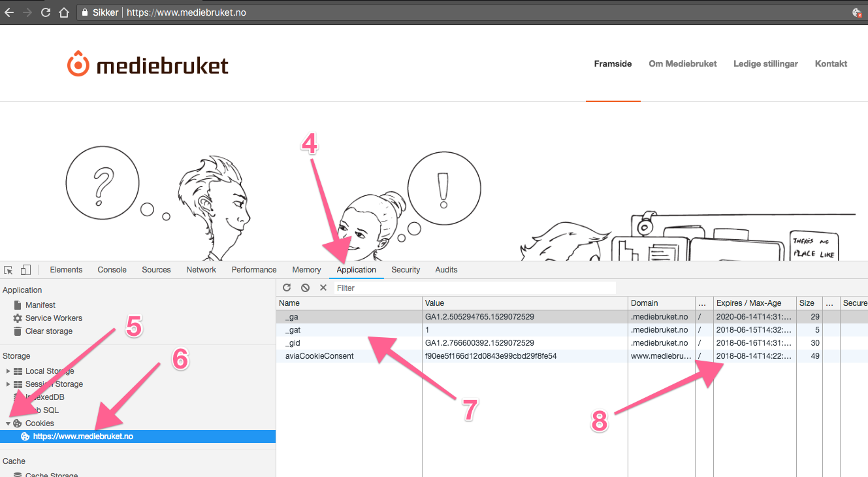This screenshot has width=868, height=477.
Task: Click value GA1.2.766600392.1529072529
Action: [479, 343]
